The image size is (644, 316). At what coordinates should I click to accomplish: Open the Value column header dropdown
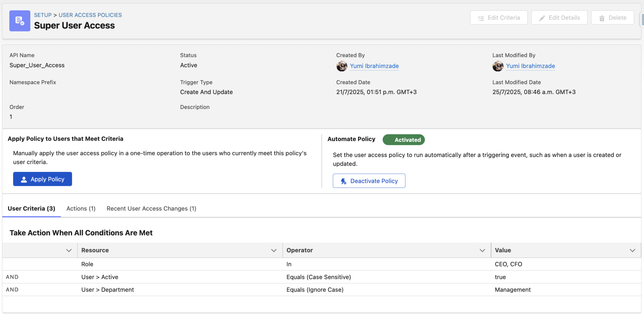point(633,250)
